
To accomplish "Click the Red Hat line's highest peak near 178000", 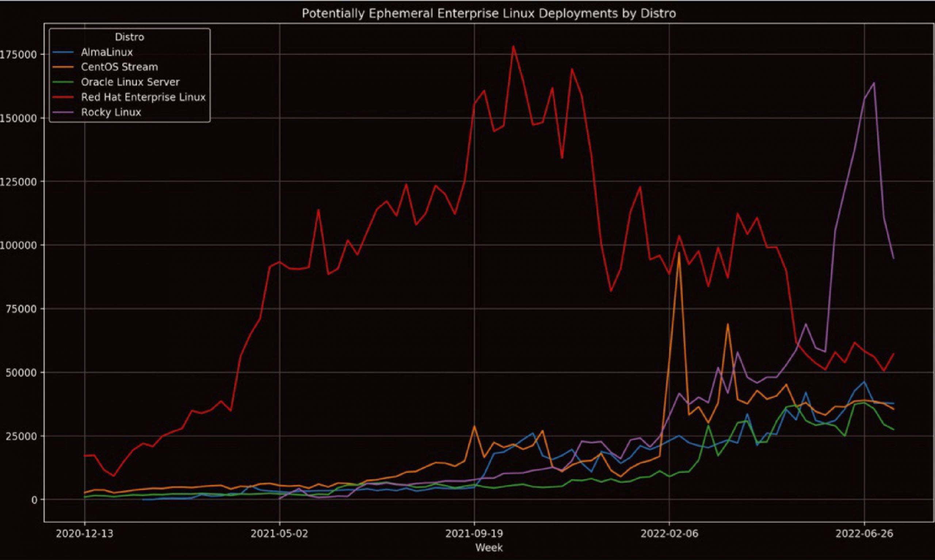I will coord(513,46).
